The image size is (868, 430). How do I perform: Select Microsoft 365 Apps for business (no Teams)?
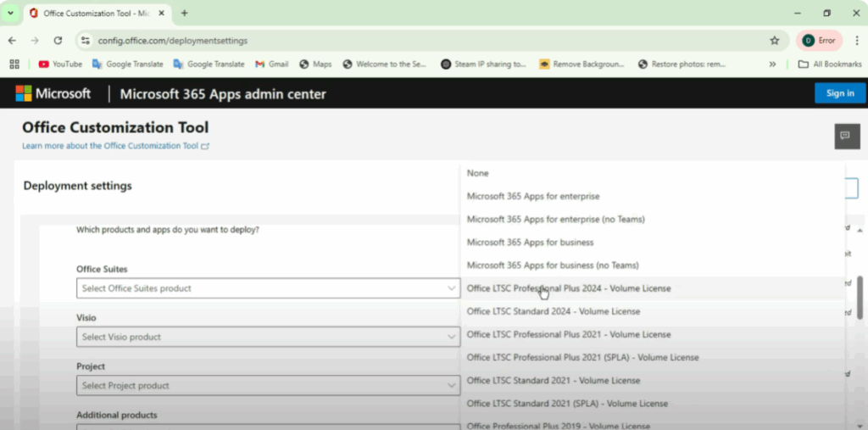[x=654, y=265]
